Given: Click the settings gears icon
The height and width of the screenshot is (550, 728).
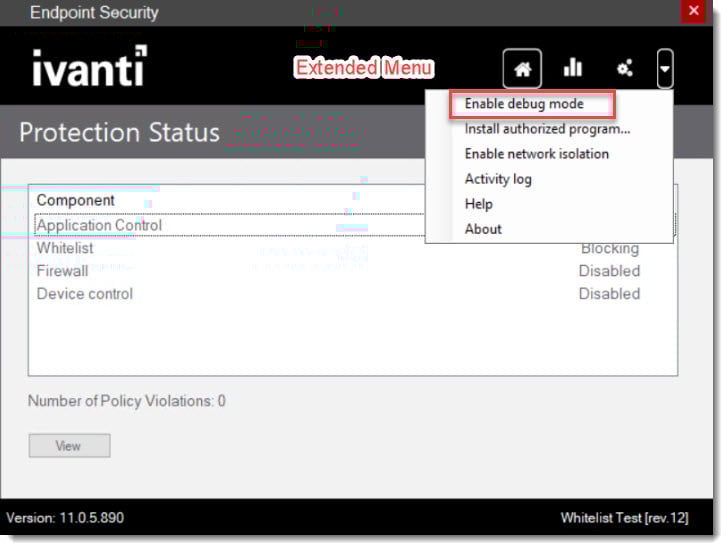Looking at the screenshot, I should tap(625, 69).
